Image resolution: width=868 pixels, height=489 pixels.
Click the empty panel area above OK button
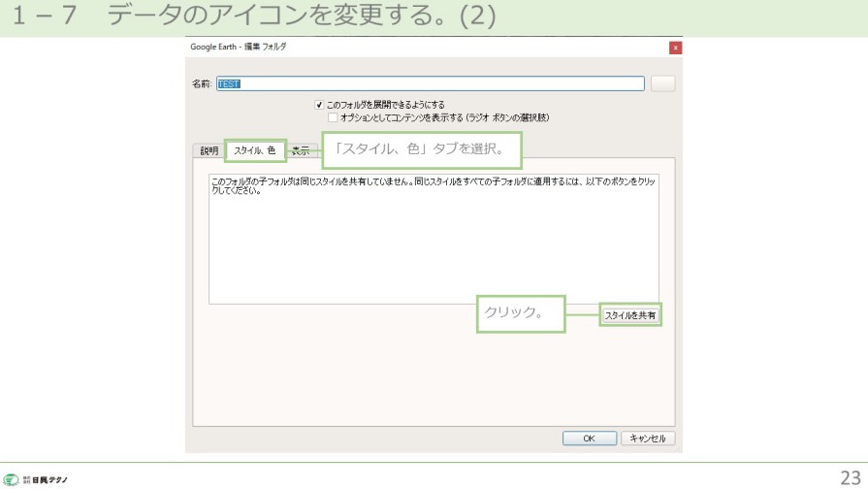(434, 378)
